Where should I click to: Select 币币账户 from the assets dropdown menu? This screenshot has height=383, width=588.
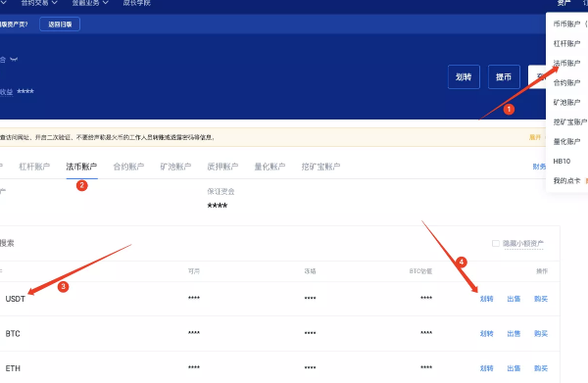coord(566,24)
